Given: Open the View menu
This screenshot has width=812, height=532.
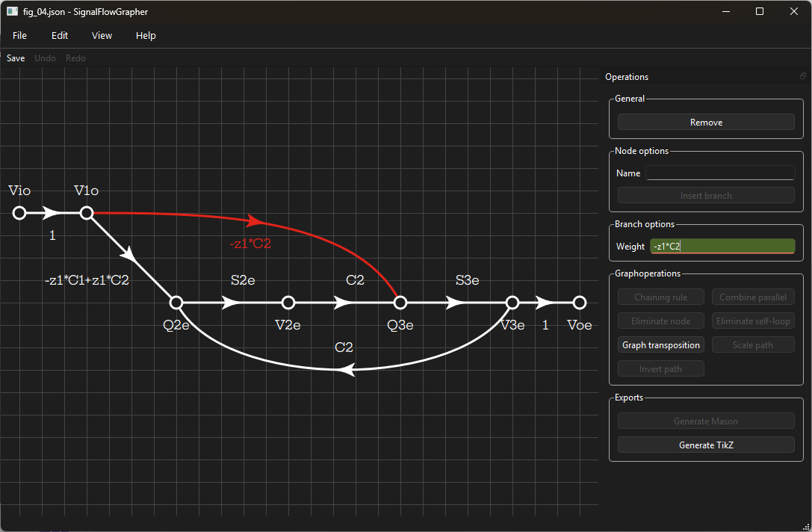Looking at the screenshot, I should [x=102, y=35].
